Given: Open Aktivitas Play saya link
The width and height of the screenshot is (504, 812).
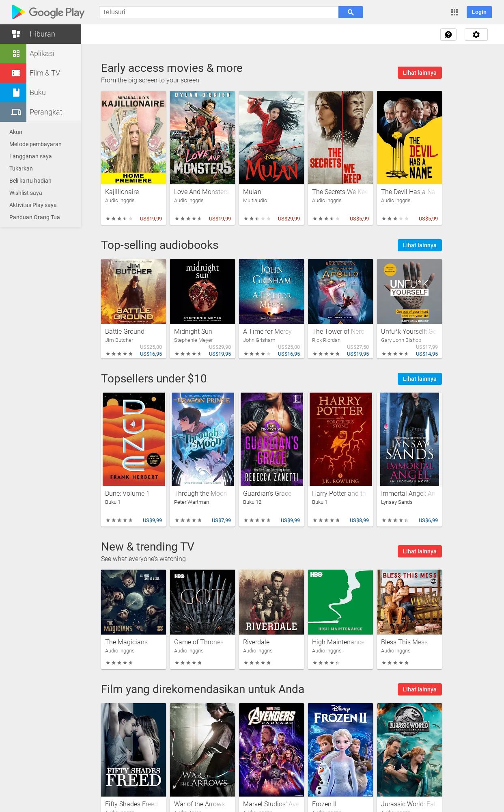Looking at the screenshot, I should (33, 205).
